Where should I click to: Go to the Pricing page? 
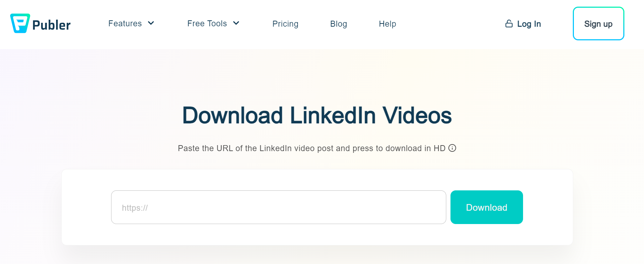(285, 24)
